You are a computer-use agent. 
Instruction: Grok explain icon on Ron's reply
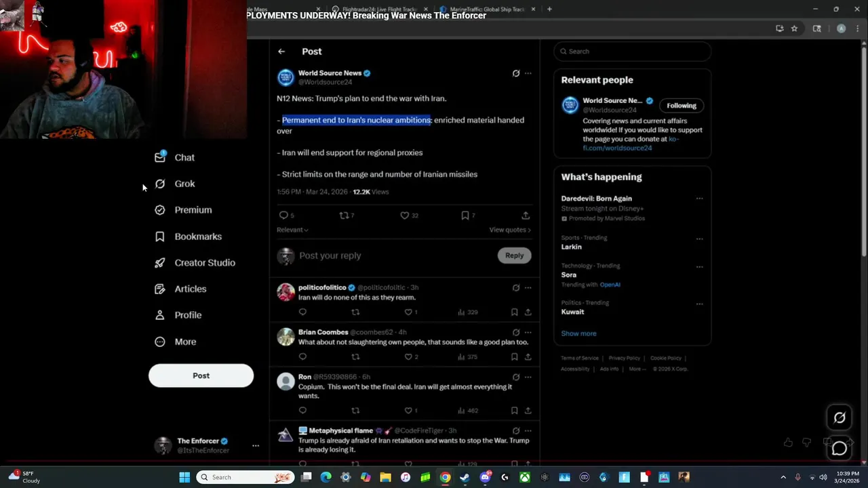coord(516,378)
